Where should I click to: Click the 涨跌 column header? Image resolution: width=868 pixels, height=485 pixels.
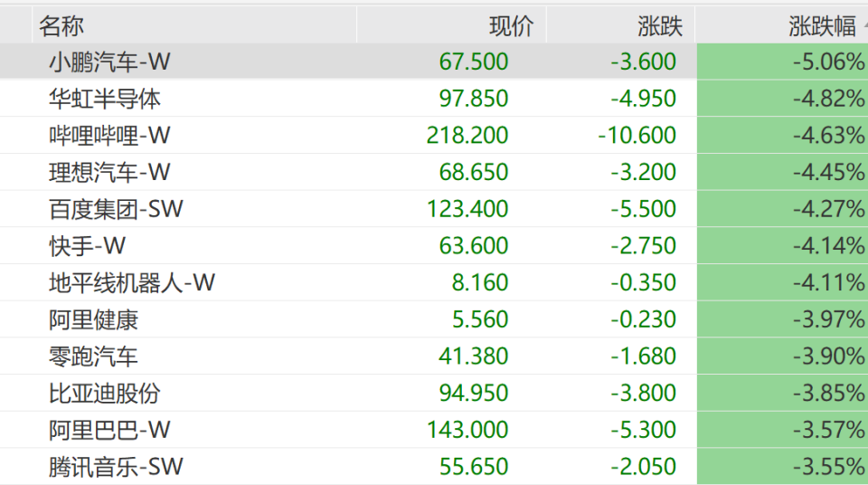(660, 26)
